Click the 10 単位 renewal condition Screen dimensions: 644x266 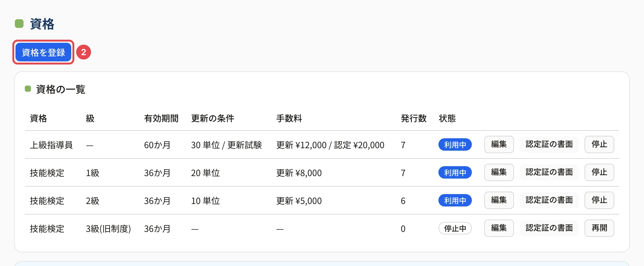[205, 201]
